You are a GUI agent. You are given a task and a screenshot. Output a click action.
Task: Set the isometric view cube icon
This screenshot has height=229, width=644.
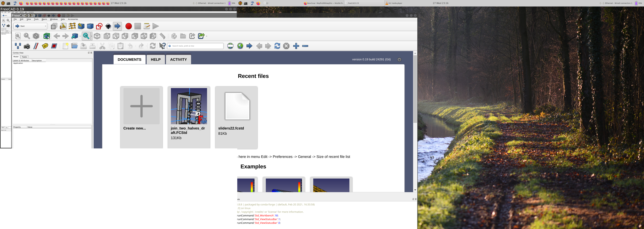pos(97,36)
